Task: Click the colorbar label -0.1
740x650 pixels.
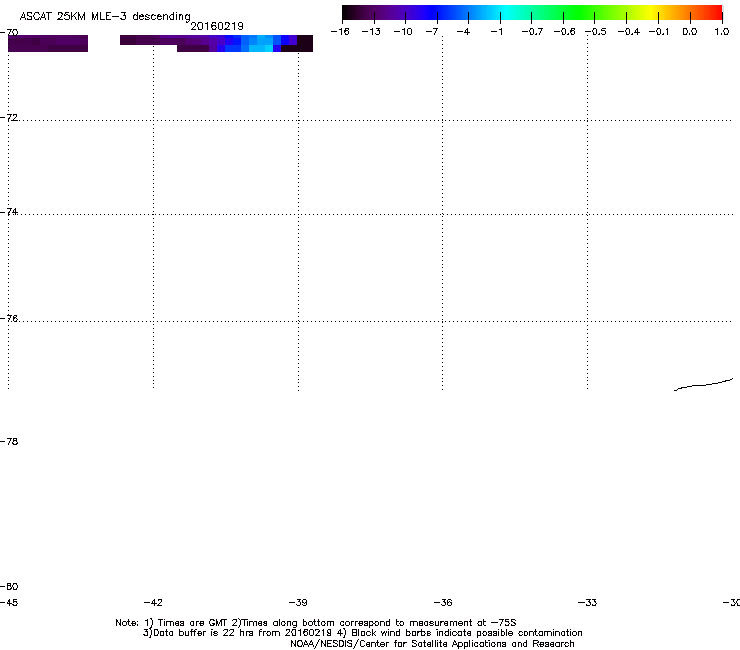Action: tap(659, 32)
